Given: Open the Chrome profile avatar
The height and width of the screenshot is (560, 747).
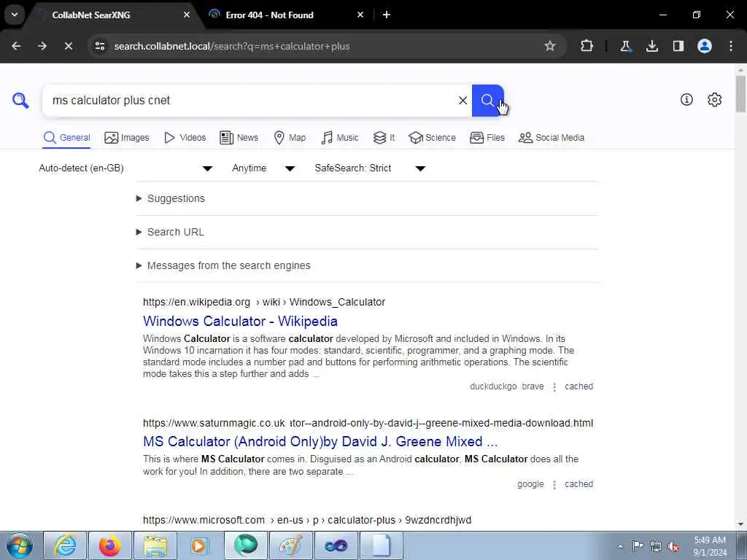Looking at the screenshot, I should 705,46.
